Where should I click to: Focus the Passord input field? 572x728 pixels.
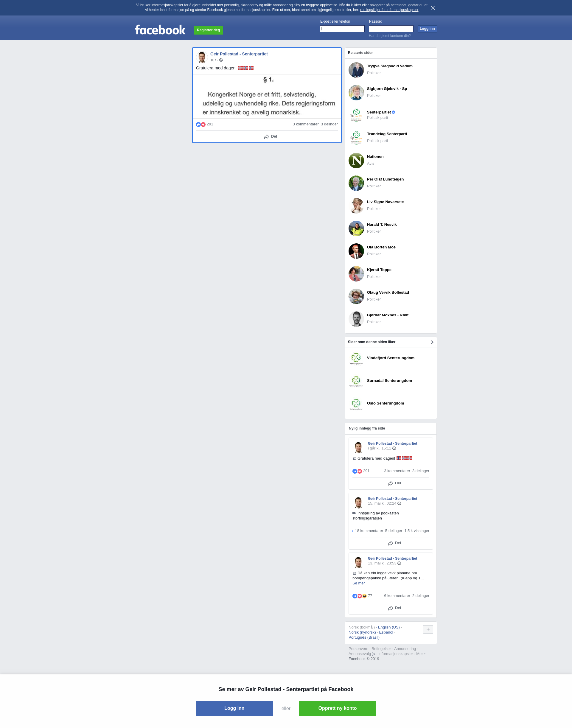point(391,29)
